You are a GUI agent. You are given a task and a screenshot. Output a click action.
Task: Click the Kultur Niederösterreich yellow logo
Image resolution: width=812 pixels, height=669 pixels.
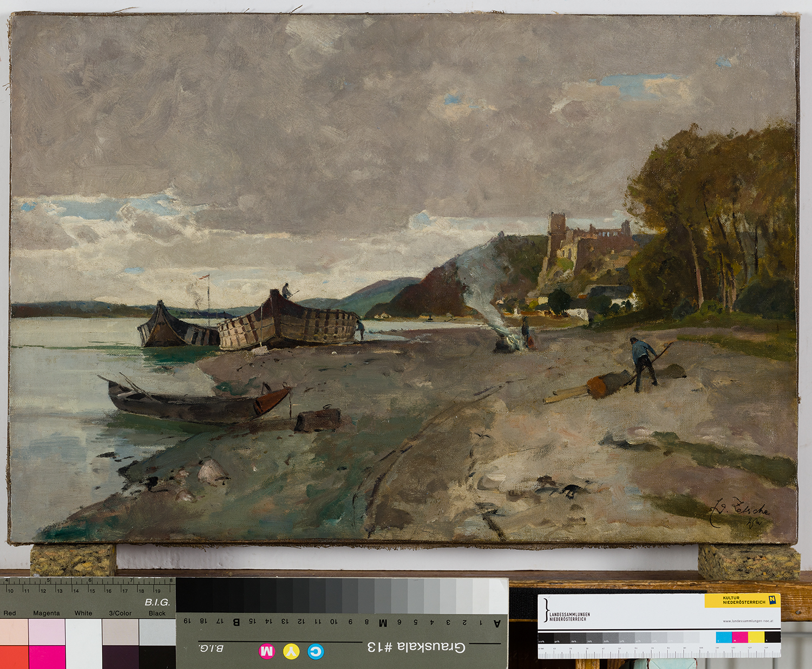742,600
